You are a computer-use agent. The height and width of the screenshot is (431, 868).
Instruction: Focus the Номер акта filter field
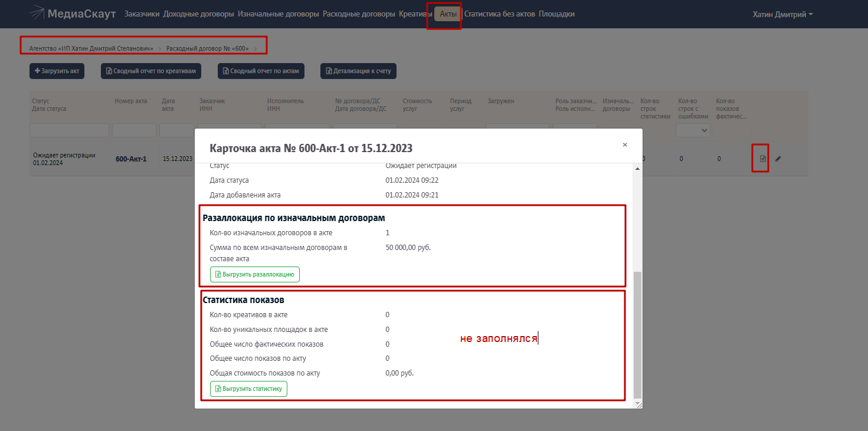pyautogui.click(x=134, y=130)
